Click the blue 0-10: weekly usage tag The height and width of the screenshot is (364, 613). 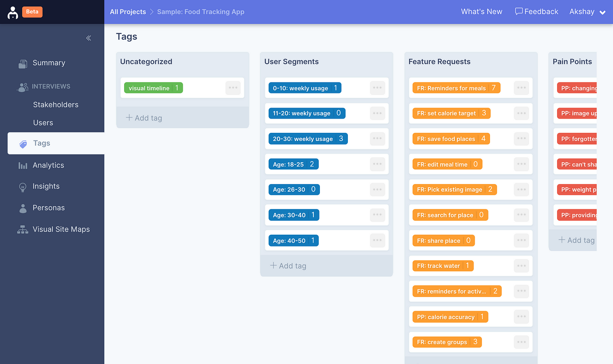click(x=305, y=88)
